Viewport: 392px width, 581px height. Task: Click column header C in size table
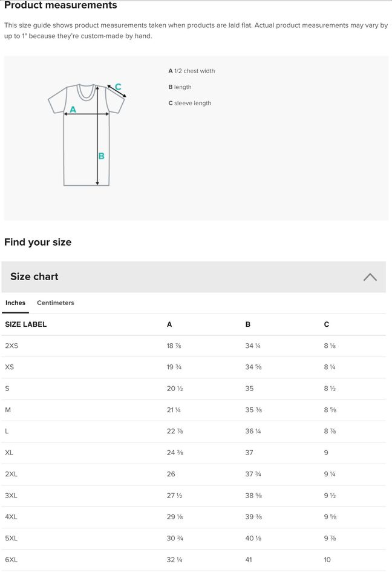click(327, 324)
